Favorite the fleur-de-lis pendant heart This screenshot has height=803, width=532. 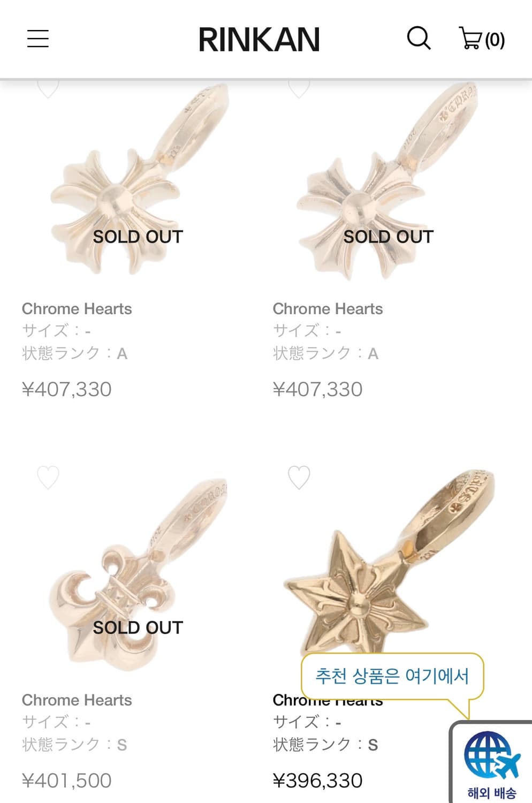click(48, 477)
